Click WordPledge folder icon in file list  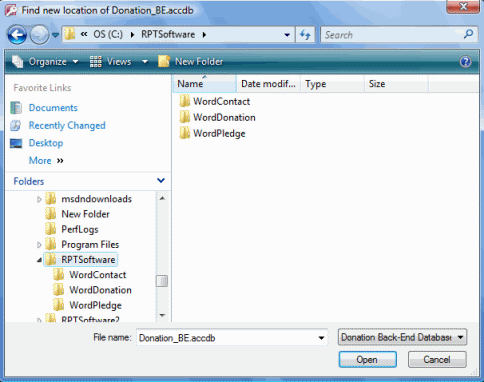click(184, 133)
